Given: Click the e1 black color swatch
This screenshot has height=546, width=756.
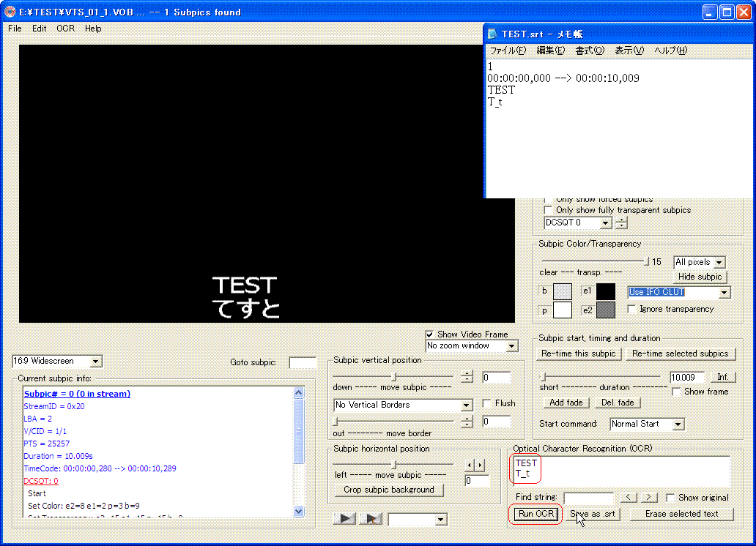Looking at the screenshot, I should (606, 291).
